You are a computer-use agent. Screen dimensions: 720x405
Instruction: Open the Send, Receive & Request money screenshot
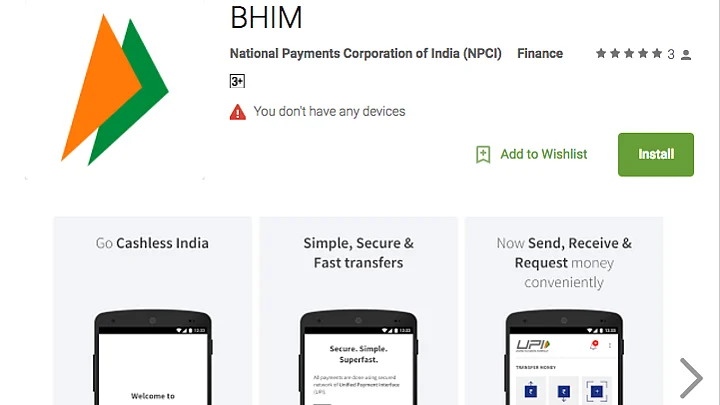(x=564, y=311)
